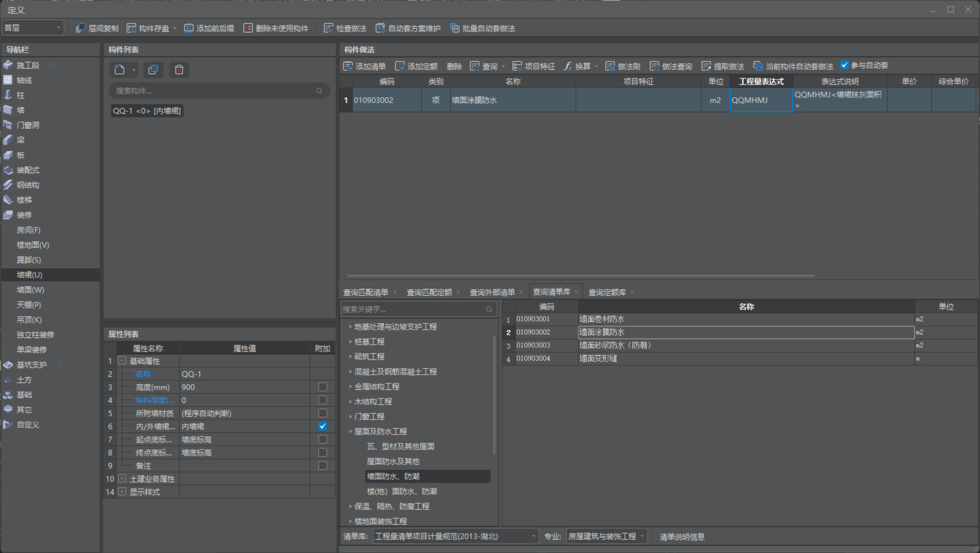Click the 做法查询 icon
Image resolution: width=980 pixels, height=553 pixels.
pos(654,66)
